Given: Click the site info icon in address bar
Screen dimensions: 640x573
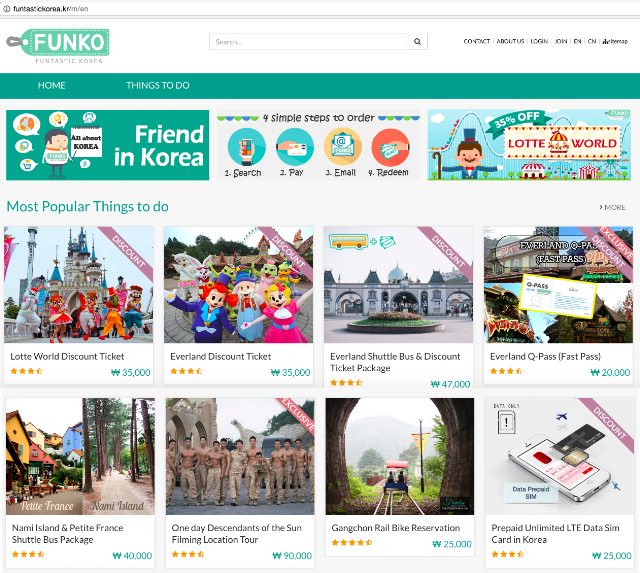Looking at the screenshot, I should (7, 9).
